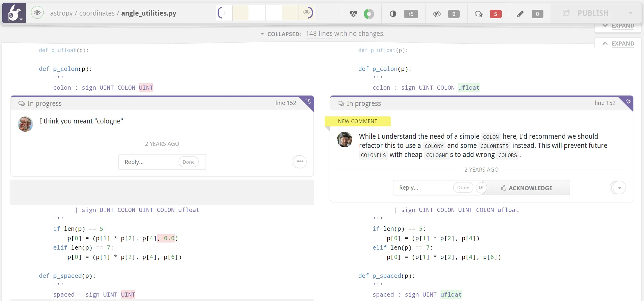The width and height of the screenshot is (644, 301).
Task: Check the green review progress donut
Action: tap(369, 14)
